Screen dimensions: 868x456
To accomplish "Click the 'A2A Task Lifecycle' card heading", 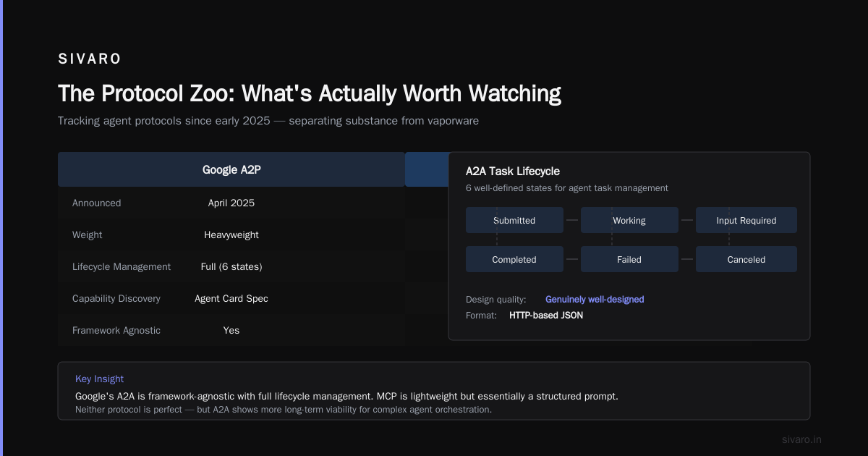I will click(513, 172).
